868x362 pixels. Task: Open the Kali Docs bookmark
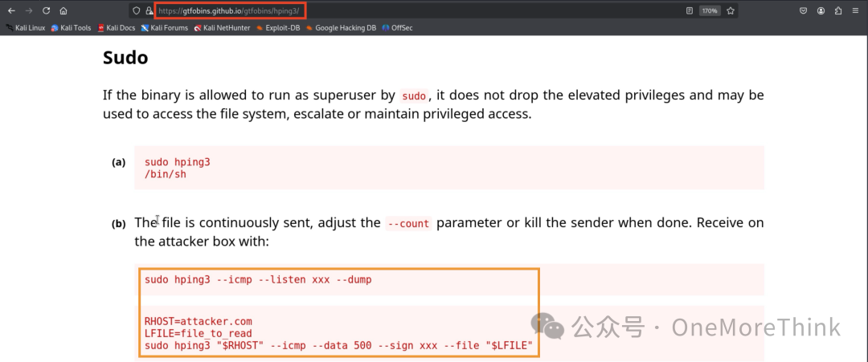click(117, 27)
